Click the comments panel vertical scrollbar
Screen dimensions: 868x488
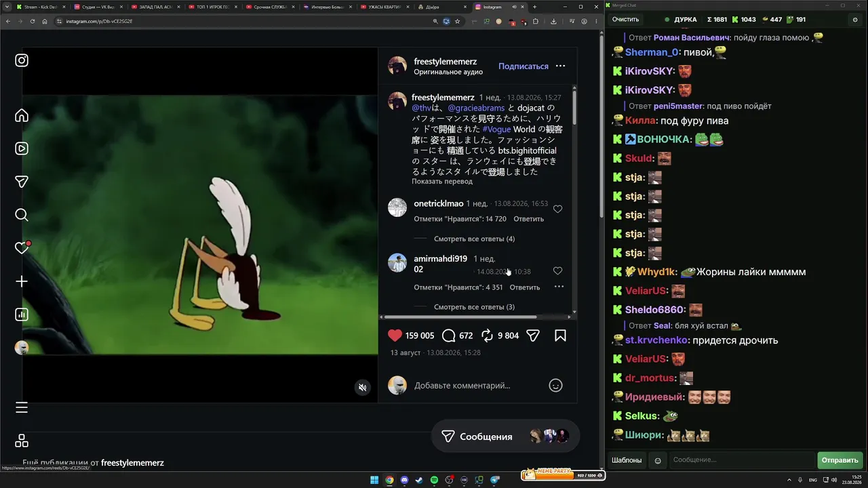[x=574, y=108]
